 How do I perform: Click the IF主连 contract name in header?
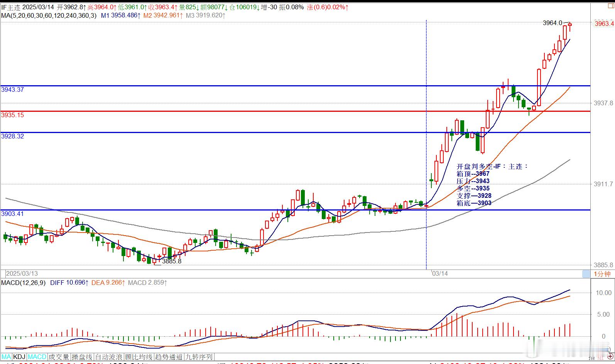coord(11,7)
